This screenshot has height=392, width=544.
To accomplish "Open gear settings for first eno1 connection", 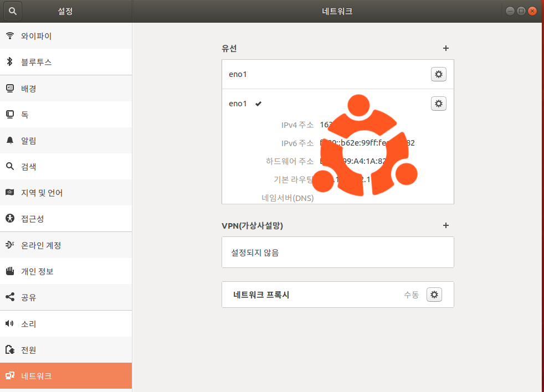I will [x=439, y=74].
